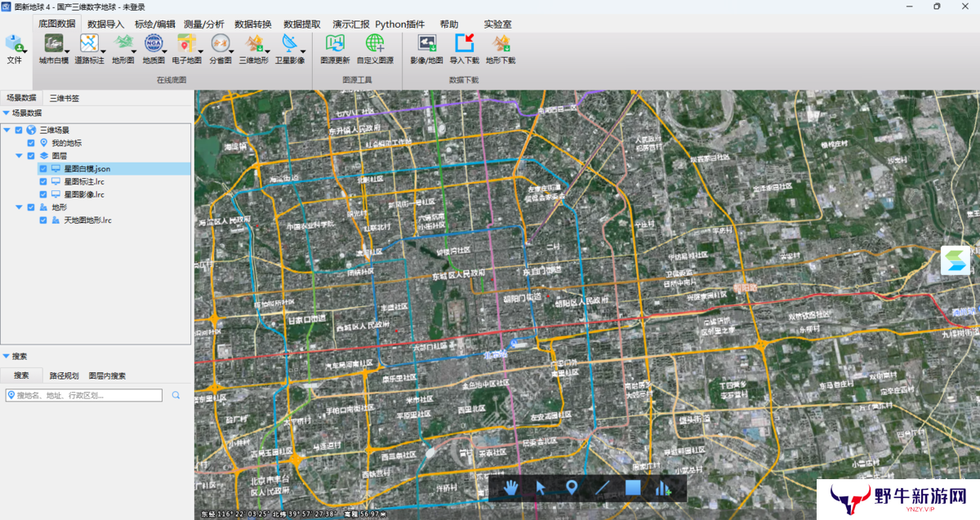The image size is (980, 520).
Task: Click the floating green widget on map edge
Action: [955, 260]
